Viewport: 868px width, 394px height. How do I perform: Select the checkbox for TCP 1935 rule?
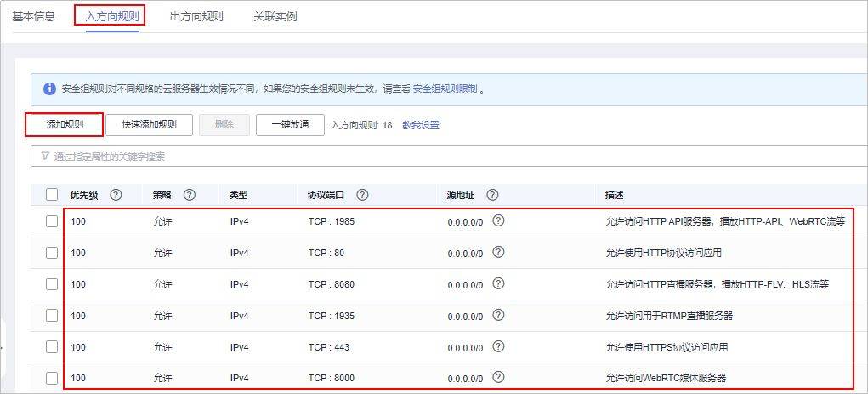pos(52,316)
